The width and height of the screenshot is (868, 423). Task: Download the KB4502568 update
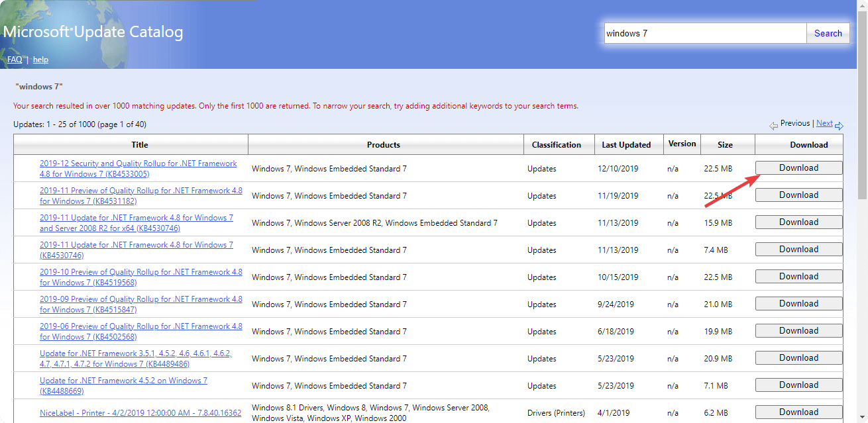[799, 331]
